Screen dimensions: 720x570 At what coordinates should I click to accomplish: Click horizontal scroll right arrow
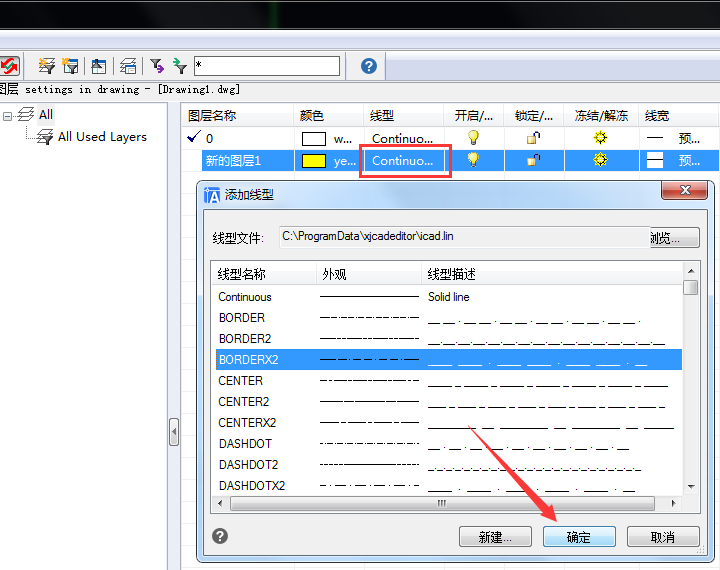point(674,503)
